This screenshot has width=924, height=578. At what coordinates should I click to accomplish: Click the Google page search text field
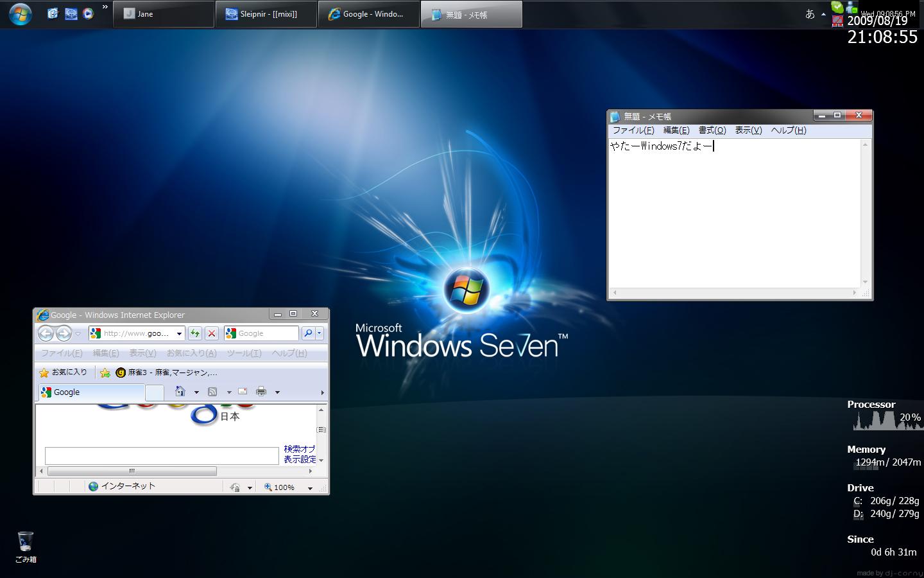(x=162, y=455)
